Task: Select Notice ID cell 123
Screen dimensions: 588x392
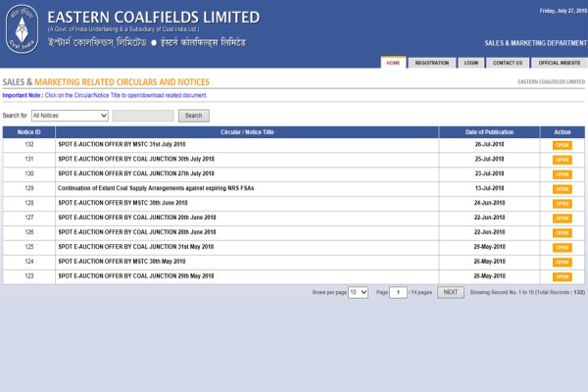Action: pos(29,276)
